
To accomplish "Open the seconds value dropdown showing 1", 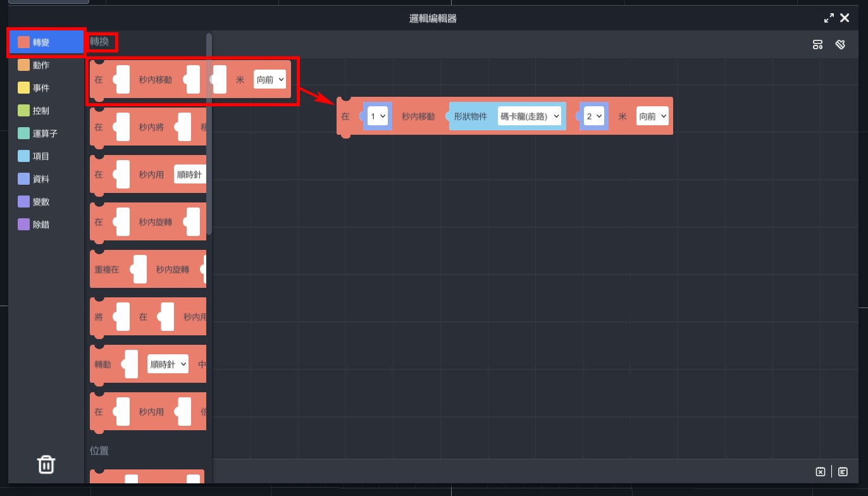I will click(x=378, y=116).
